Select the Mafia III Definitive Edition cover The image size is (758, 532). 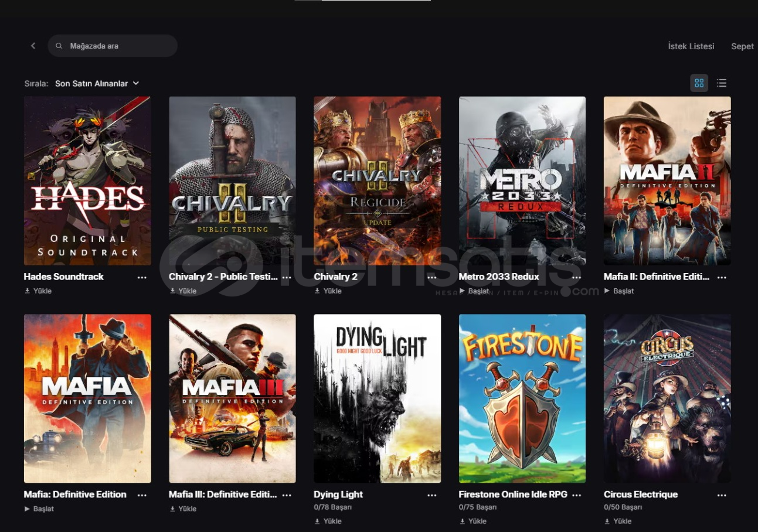click(x=232, y=398)
